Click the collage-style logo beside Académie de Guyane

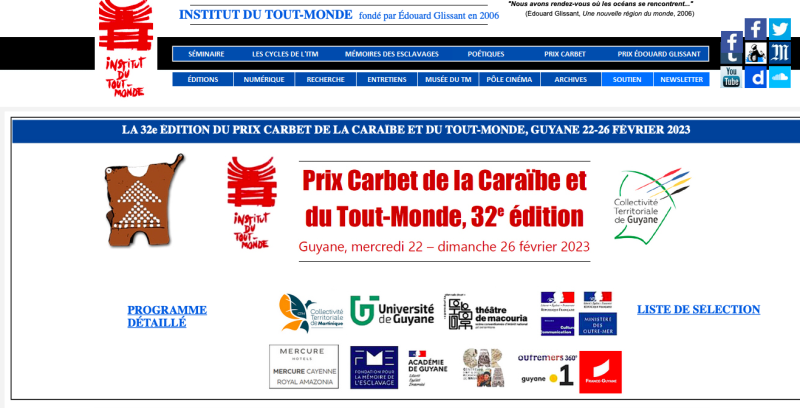(483, 368)
